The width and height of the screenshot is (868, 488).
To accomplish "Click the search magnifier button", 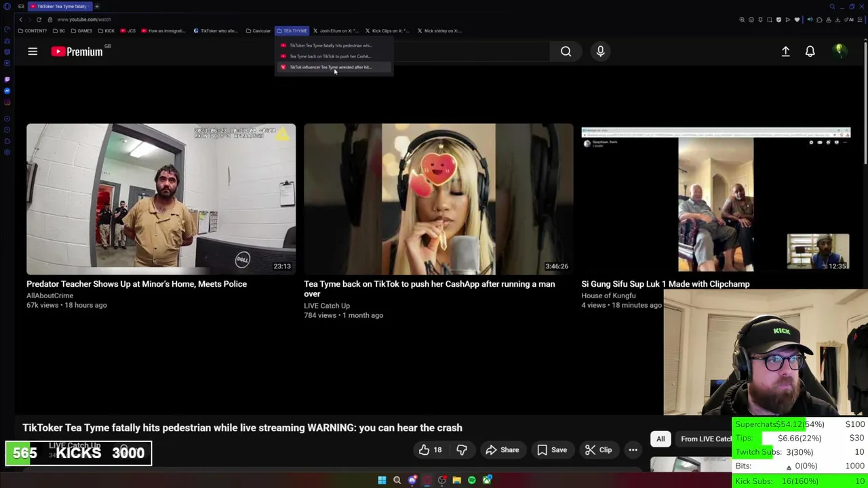I will [566, 52].
